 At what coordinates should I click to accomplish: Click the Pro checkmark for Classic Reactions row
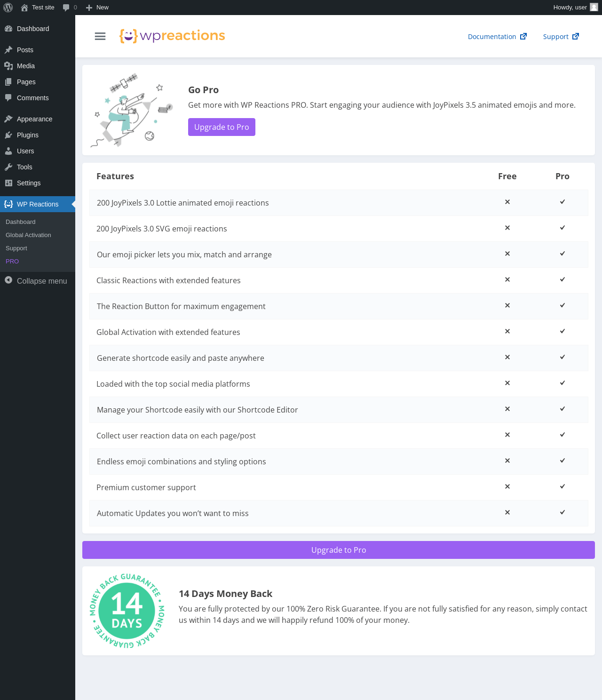click(x=562, y=279)
